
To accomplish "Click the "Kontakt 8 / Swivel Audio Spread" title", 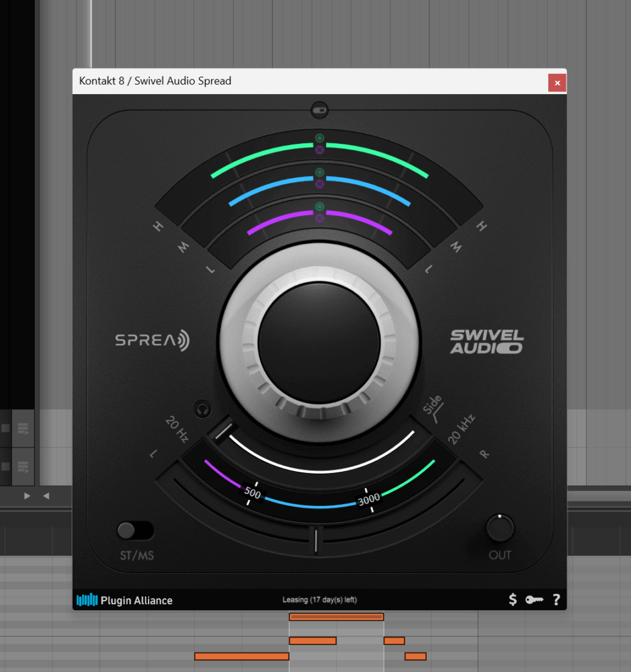I will pyautogui.click(x=155, y=81).
